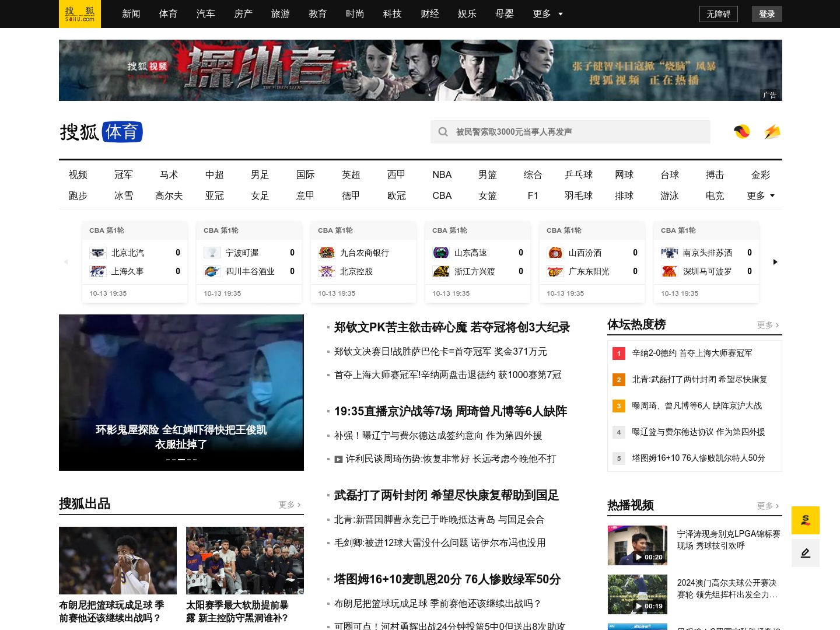This screenshot has width=840, height=630.
Task: Play 宁泽涛现身别克LPGA video thumbnail
Action: [x=638, y=545]
